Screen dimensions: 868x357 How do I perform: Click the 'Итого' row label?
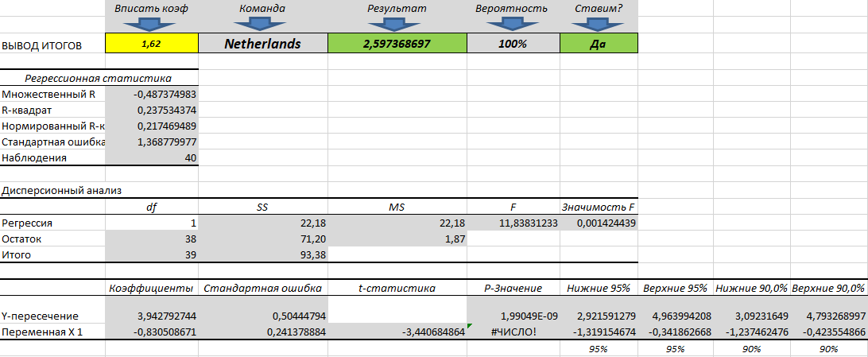[x=16, y=255]
